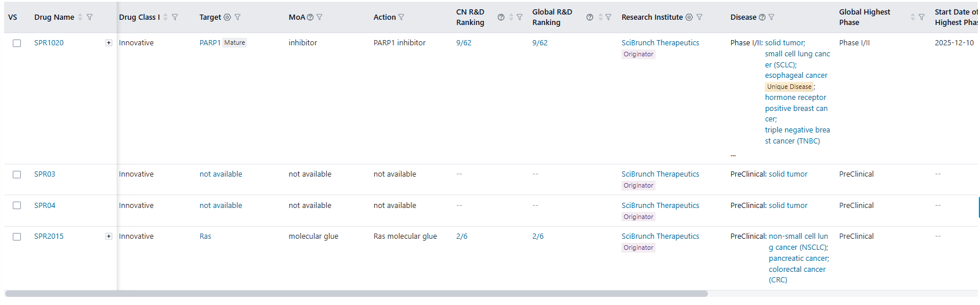Open the Drug Name column filter

coord(89,17)
